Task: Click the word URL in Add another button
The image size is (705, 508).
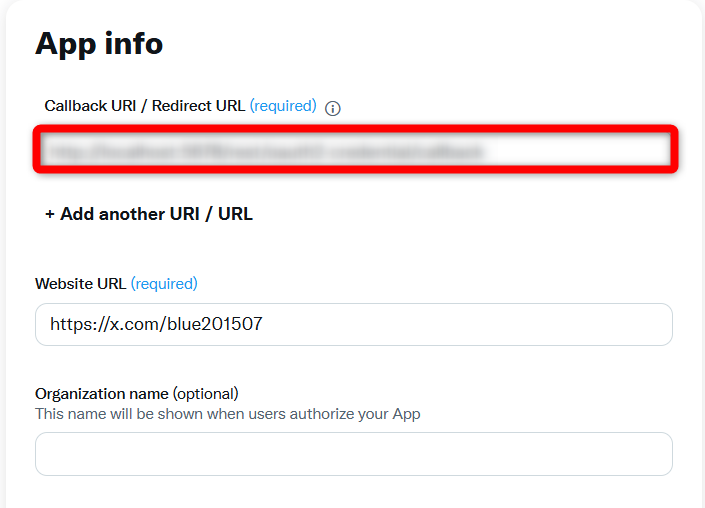Action: point(235,214)
